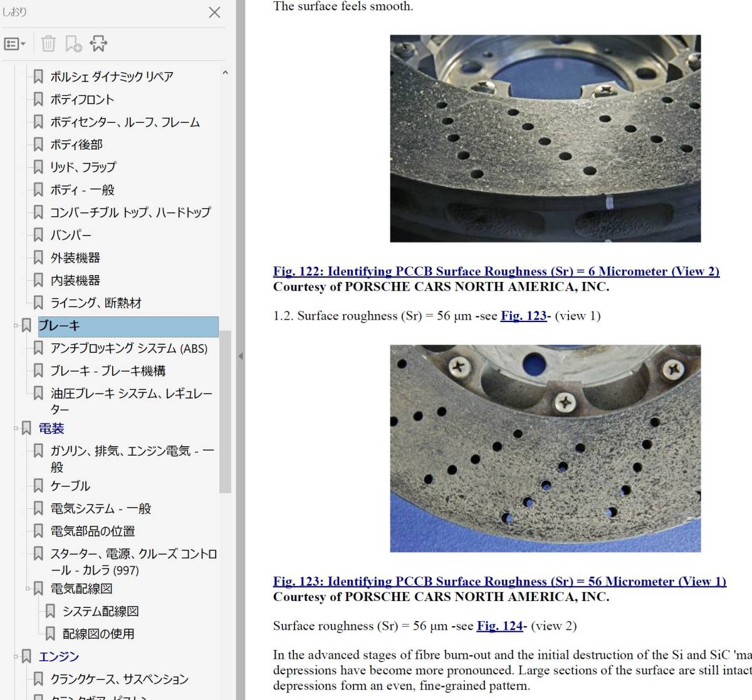Open the 内装機器 bookmark
The width and height of the screenshot is (752, 700).
pos(75,280)
